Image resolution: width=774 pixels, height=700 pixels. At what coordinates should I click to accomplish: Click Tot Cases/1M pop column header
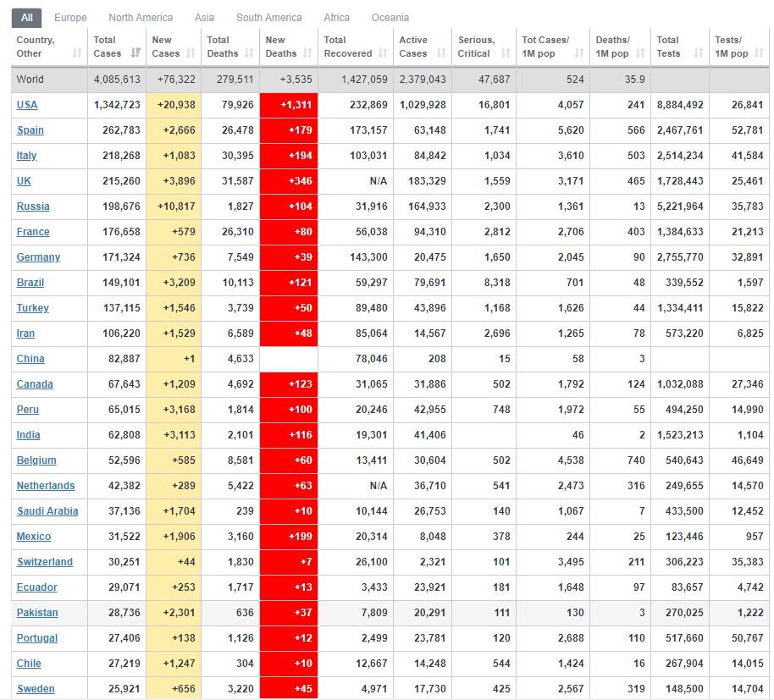[x=546, y=47]
